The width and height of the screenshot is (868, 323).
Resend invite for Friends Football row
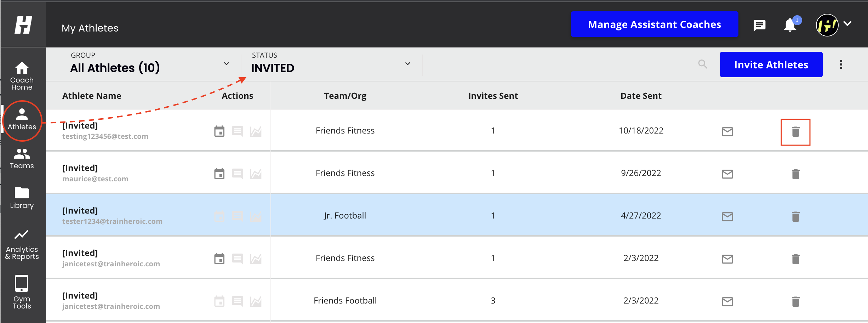coord(727,301)
